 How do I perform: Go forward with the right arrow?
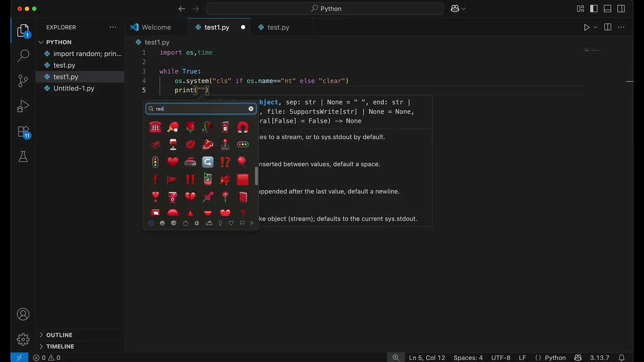[196, 9]
